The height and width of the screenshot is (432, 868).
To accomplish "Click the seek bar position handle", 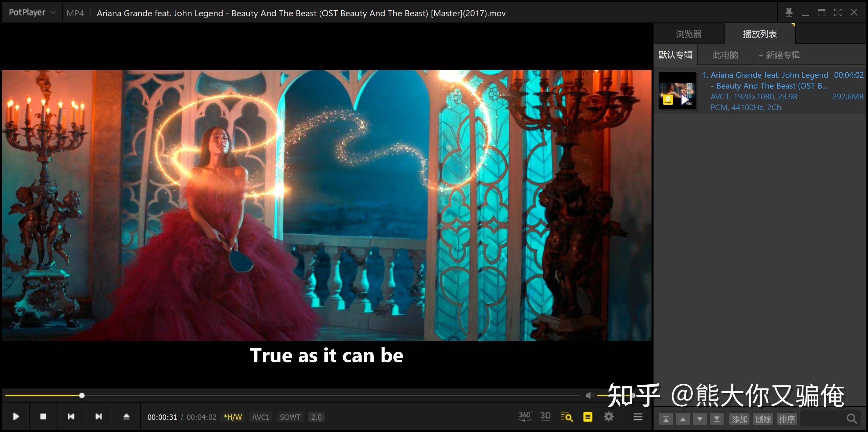I will point(82,395).
